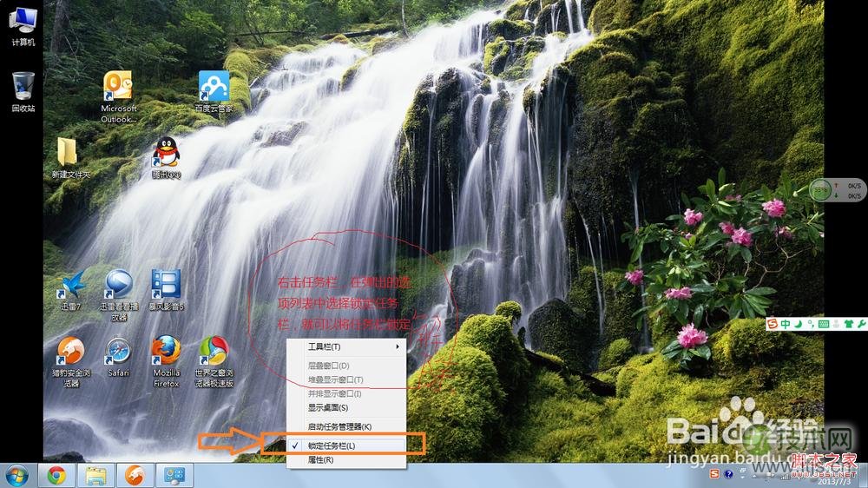868x488 pixels.
Task: Click the IME user account icon
Action: click(x=836, y=324)
